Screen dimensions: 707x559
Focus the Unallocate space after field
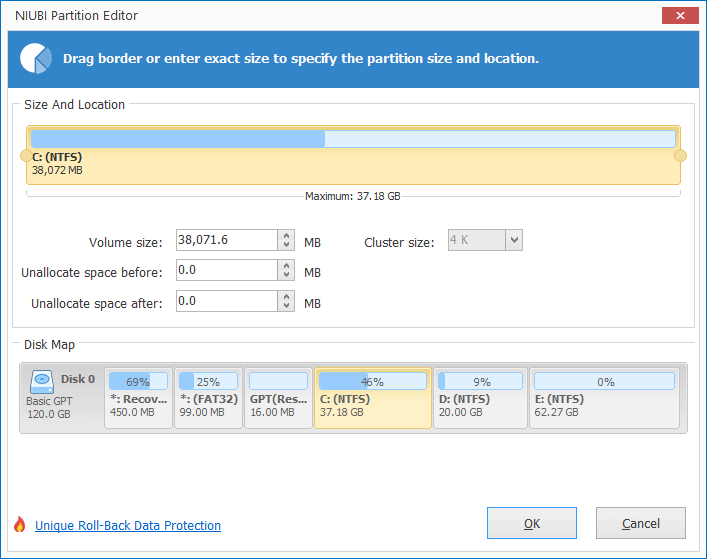click(x=227, y=301)
